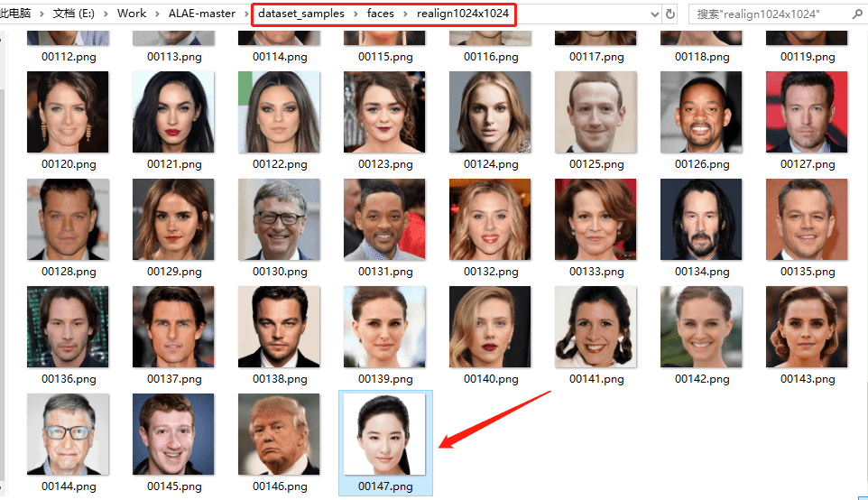
Task: Focus the realign1024x1024 search box
Action: (770, 14)
